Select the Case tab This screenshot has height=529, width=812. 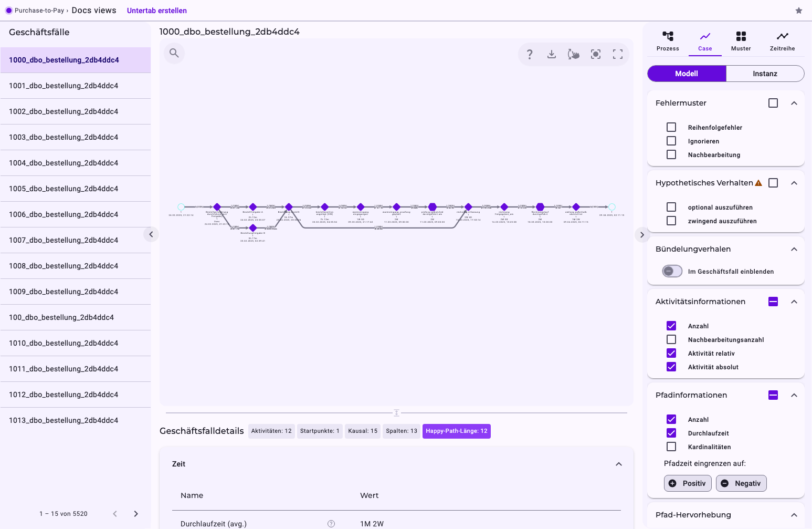705,41
